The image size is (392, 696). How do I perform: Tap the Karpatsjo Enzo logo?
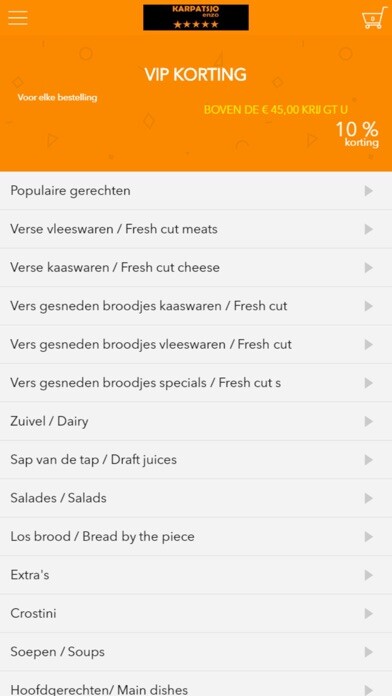pos(196,17)
